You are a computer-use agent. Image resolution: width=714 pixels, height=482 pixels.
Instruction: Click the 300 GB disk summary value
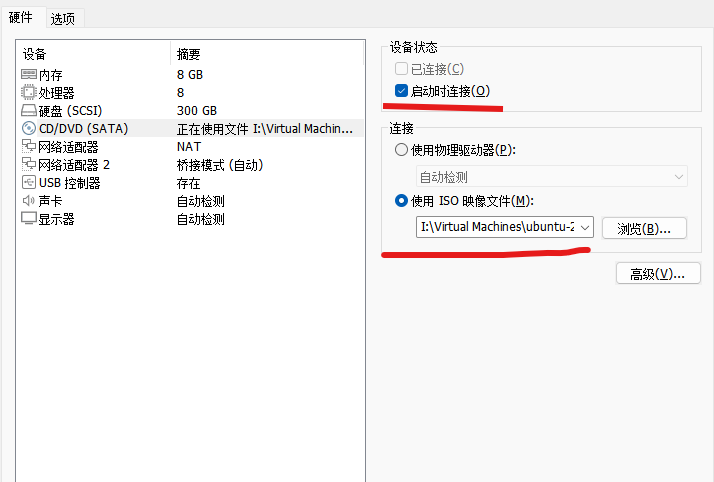197,111
